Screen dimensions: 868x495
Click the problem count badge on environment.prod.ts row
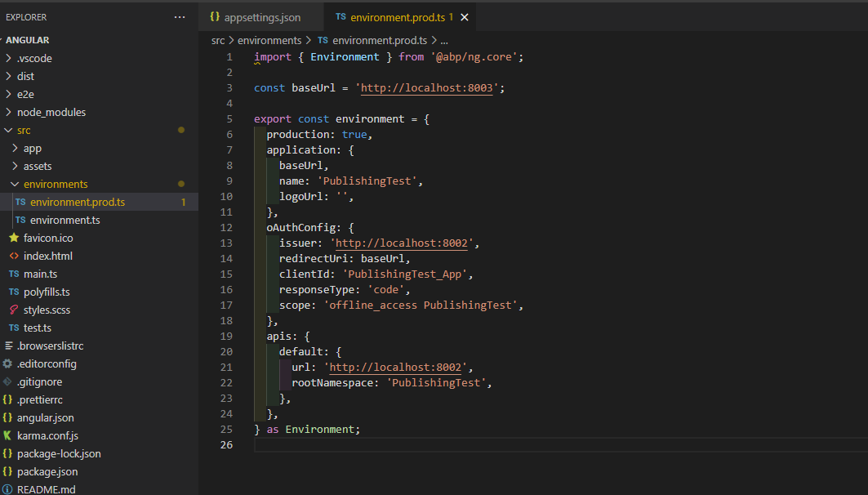[x=183, y=203]
